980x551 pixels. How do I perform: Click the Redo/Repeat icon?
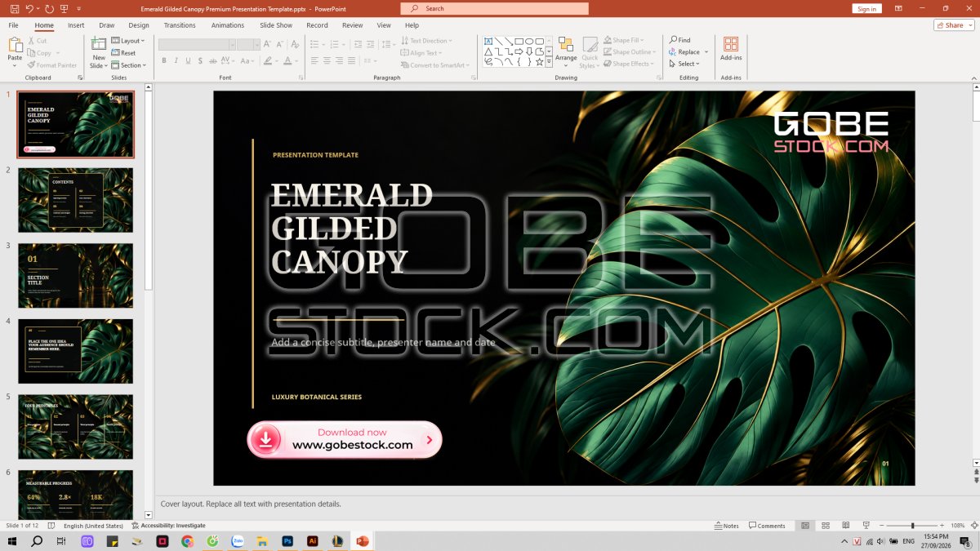tap(49, 8)
